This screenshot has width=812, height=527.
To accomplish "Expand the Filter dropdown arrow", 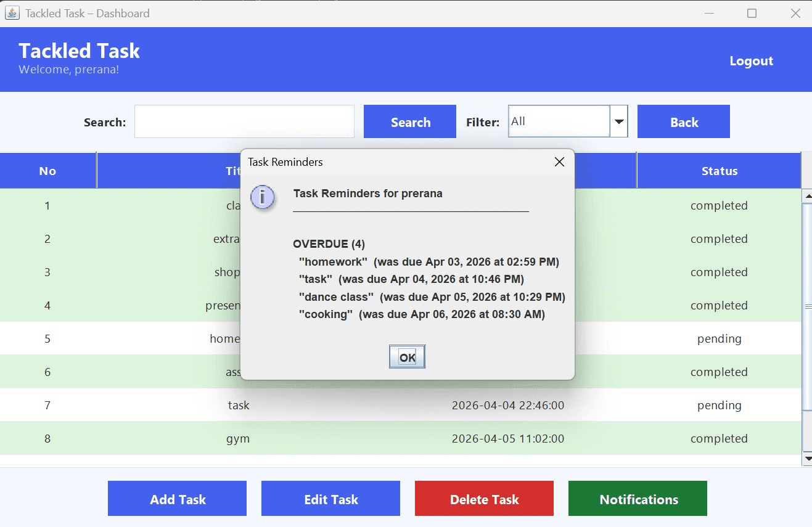I will coord(619,121).
